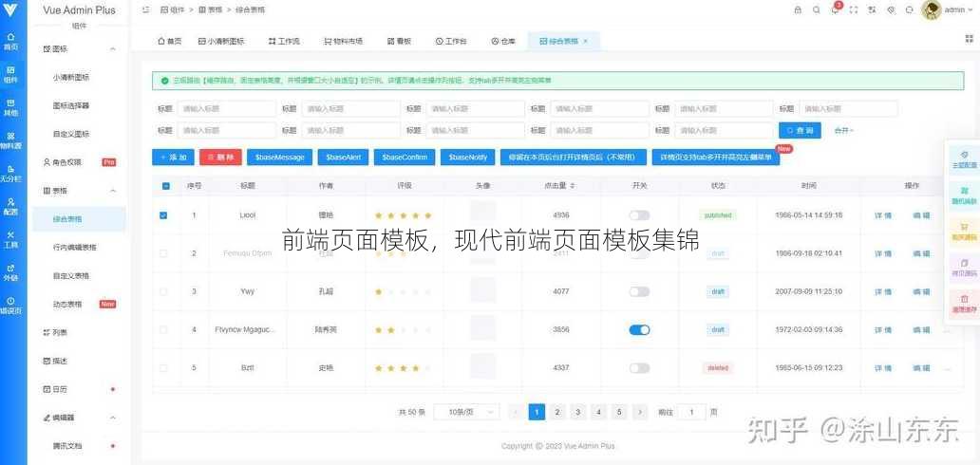Screen dimensions: 980x465
Task: Open 主题配置 in the right floating panel
Action: [x=964, y=159]
